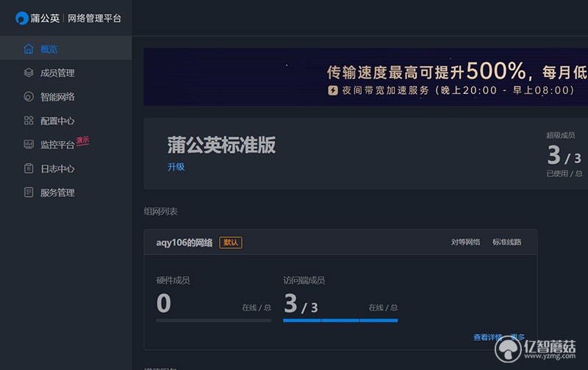Click the 已使用 / 总 caption
588x370 pixels.
pyautogui.click(x=564, y=173)
